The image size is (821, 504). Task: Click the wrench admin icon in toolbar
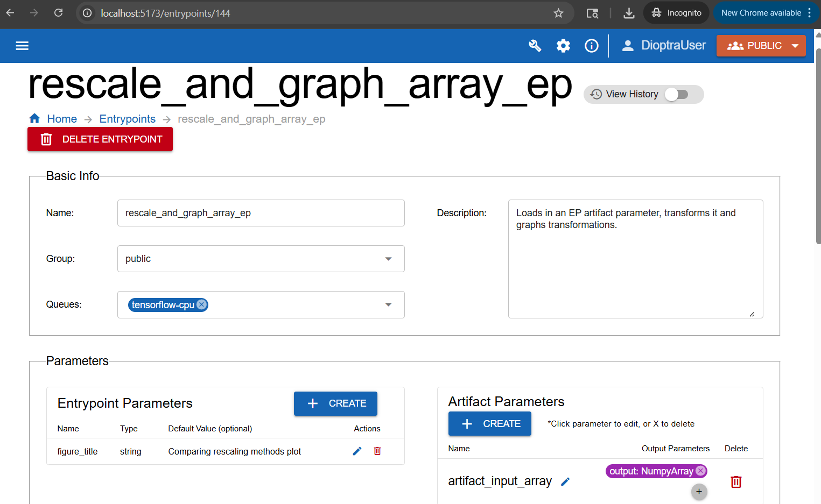(x=535, y=46)
